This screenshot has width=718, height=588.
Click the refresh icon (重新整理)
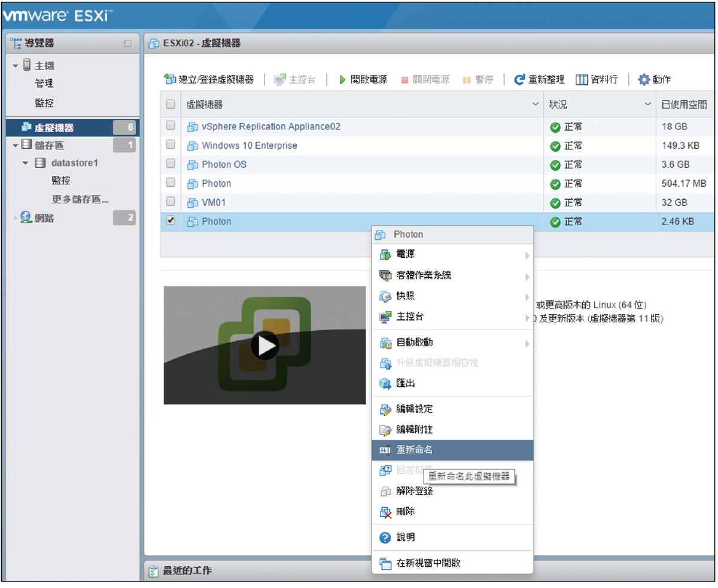[519, 80]
